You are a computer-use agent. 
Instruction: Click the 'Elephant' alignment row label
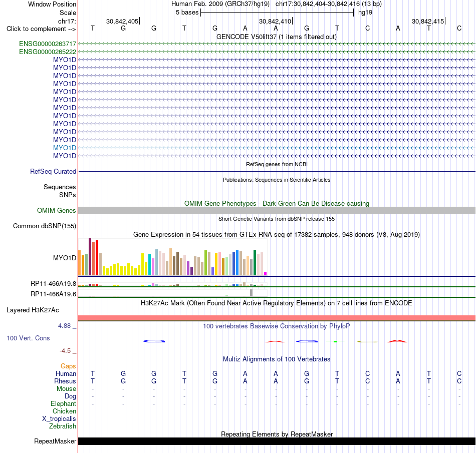coord(63,404)
